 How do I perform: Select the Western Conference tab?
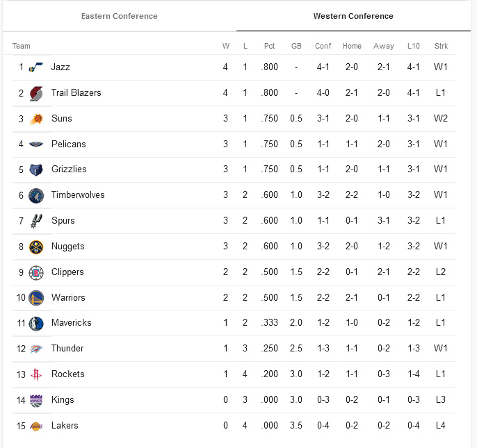point(353,16)
